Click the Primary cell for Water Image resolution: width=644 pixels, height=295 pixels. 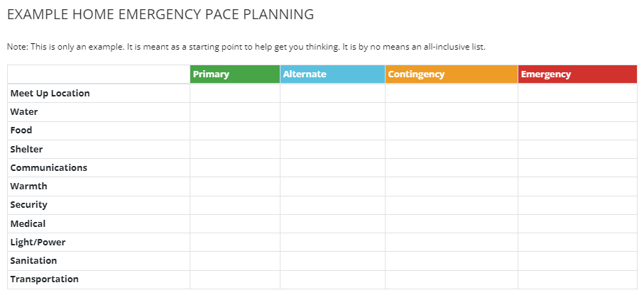pyautogui.click(x=235, y=112)
